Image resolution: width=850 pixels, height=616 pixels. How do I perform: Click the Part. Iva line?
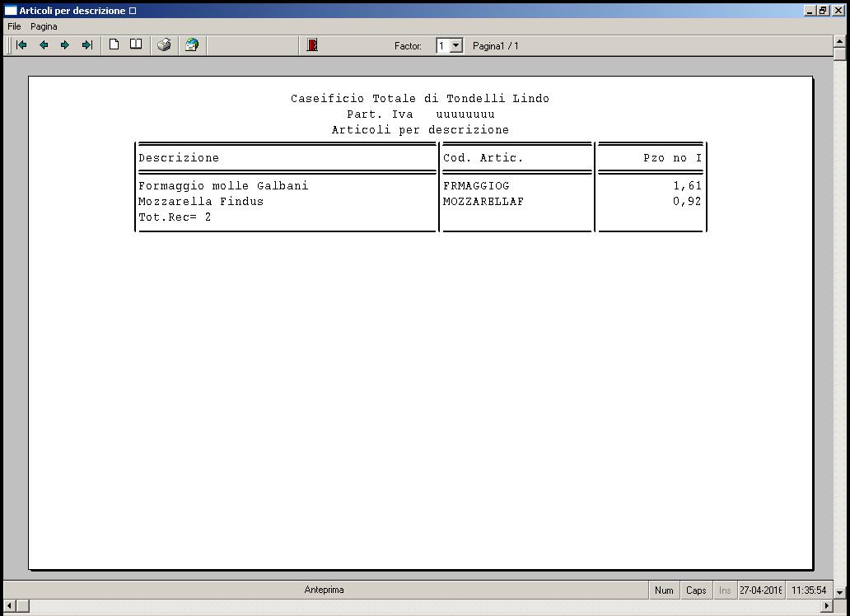[421, 114]
